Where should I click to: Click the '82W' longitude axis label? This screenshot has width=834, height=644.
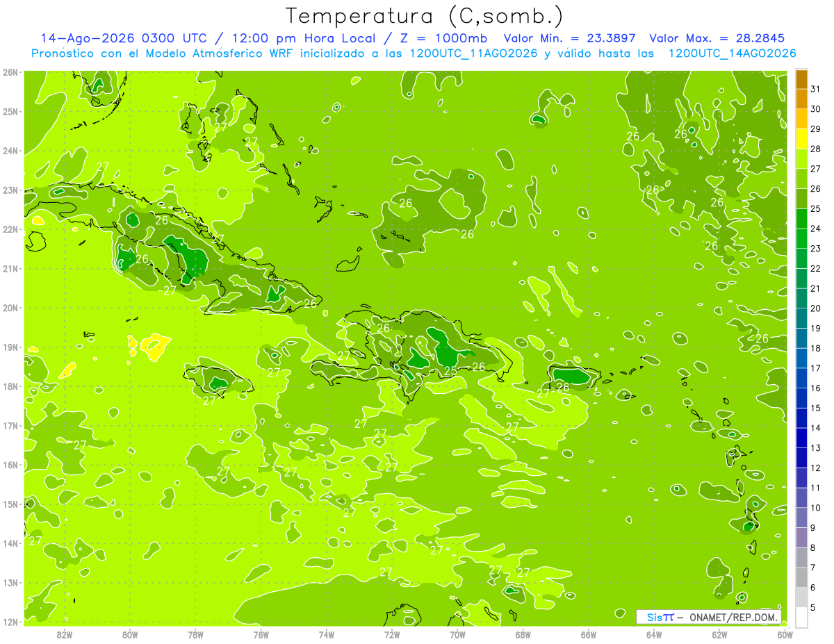[x=65, y=634]
